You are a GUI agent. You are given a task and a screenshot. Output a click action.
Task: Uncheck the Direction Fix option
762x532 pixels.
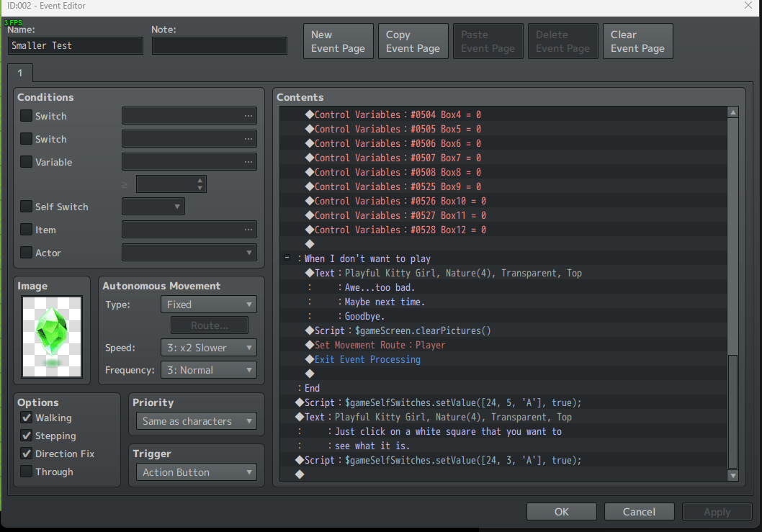coord(26,454)
